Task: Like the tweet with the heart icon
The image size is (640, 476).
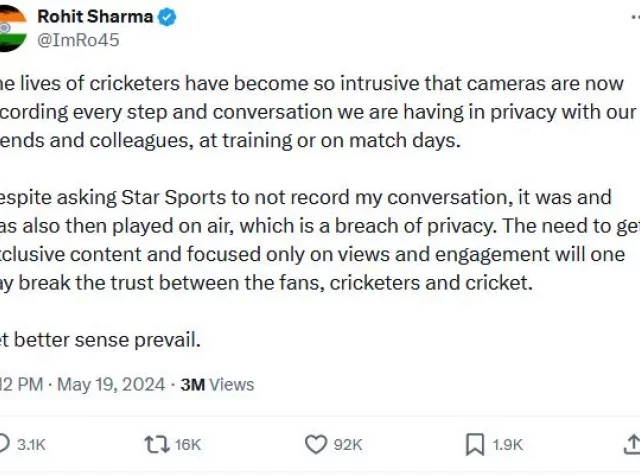Action: point(316,445)
